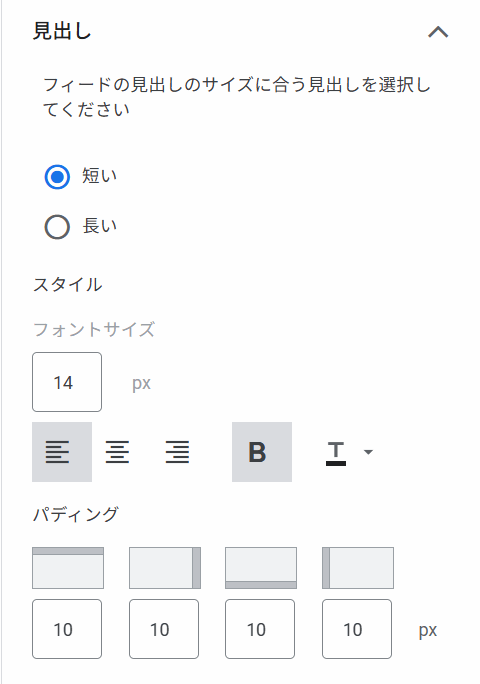Click the left padding icon
The height and width of the screenshot is (684, 480).
click(x=358, y=568)
